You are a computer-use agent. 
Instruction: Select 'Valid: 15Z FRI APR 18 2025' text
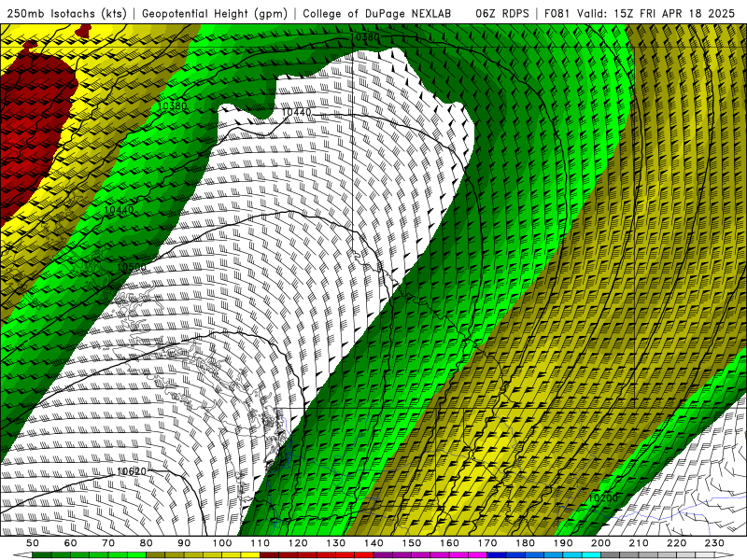(656, 13)
